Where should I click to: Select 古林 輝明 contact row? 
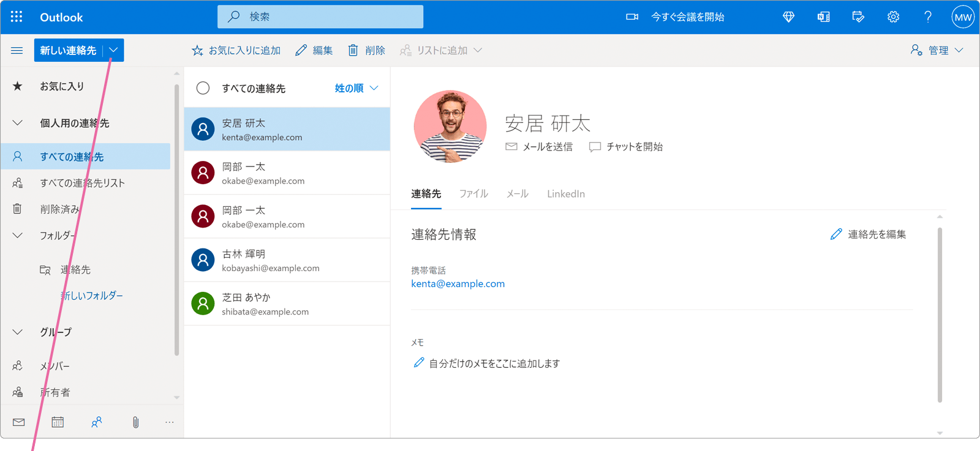pos(287,260)
